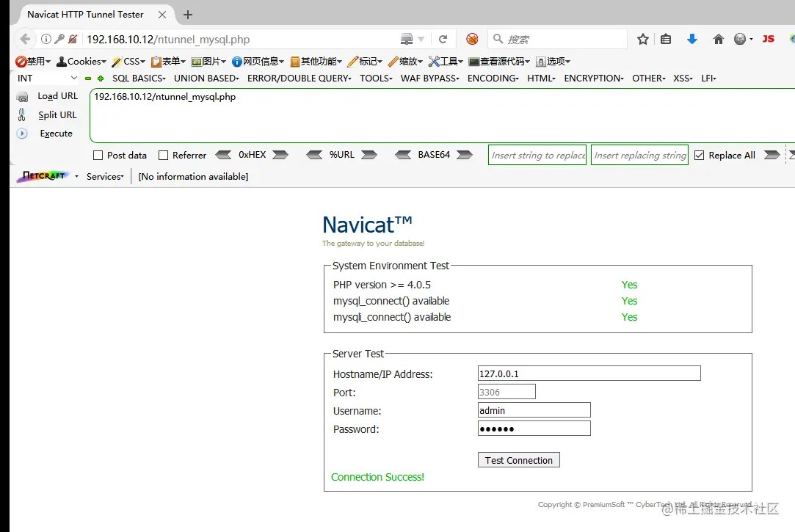Click the Split URL label
This screenshot has height=532, width=795.
(x=57, y=115)
